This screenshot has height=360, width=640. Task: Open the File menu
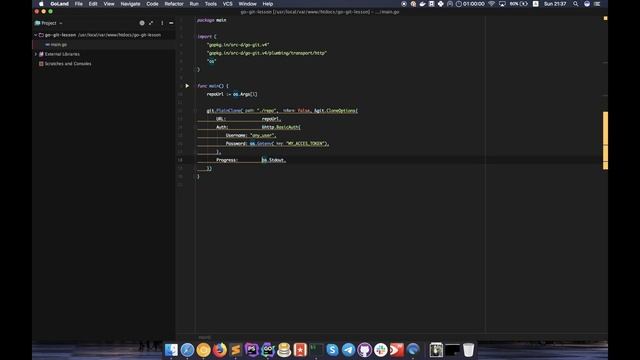(78, 4)
